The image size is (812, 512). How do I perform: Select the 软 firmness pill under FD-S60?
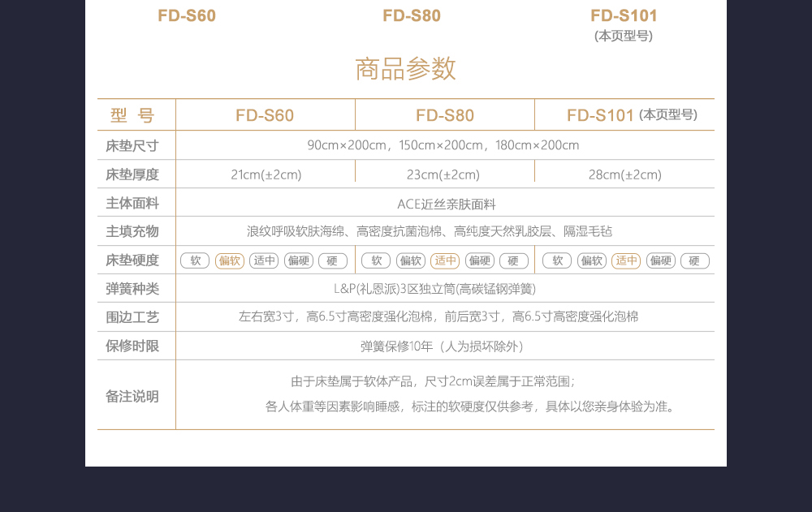point(195,260)
